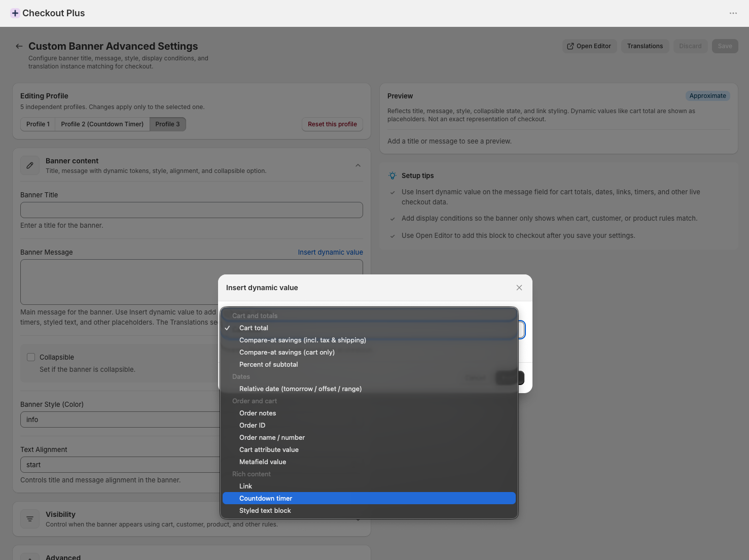Image resolution: width=749 pixels, height=560 pixels.
Task: Click the Reset this profile button
Action: (x=332, y=124)
